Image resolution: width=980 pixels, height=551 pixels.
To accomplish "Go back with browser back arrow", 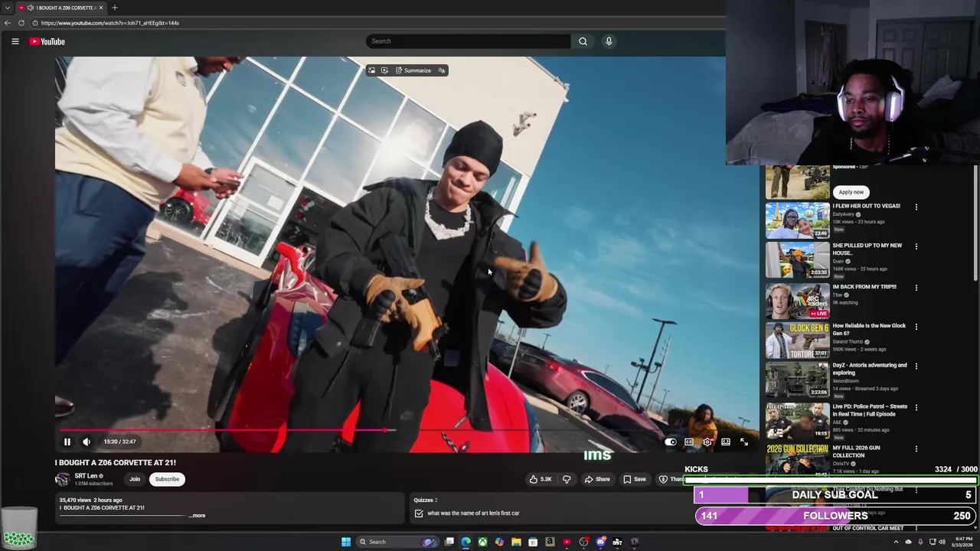I will click(8, 23).
